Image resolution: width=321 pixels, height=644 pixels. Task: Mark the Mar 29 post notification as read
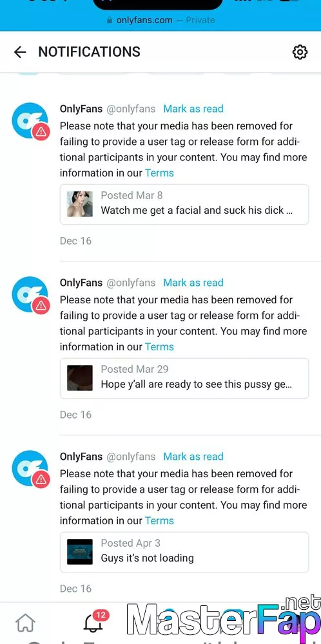(193, 283)
